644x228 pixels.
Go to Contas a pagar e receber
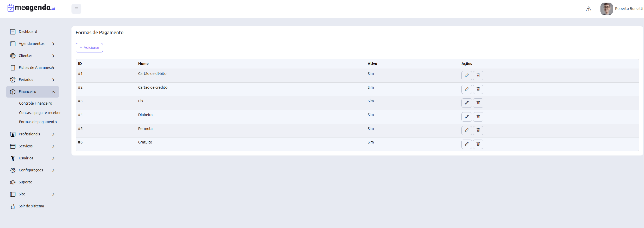point(40,113)
